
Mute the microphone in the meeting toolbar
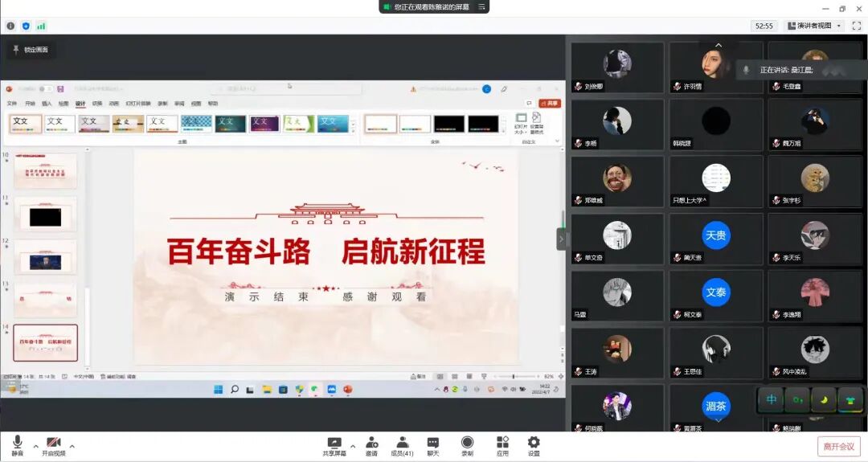point(18,445)
